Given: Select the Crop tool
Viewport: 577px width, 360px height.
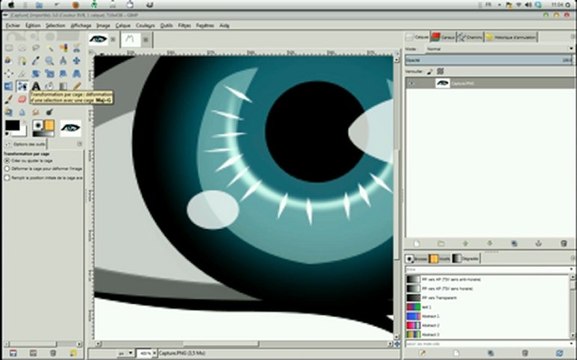Looking at the screenshot, I should pyautogui.click(x=22, y=74).
